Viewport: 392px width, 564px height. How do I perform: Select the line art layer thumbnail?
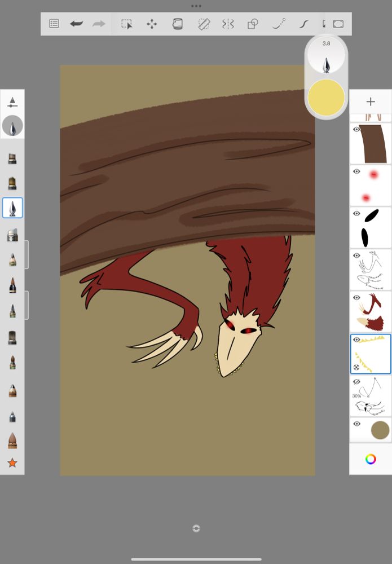371,270
